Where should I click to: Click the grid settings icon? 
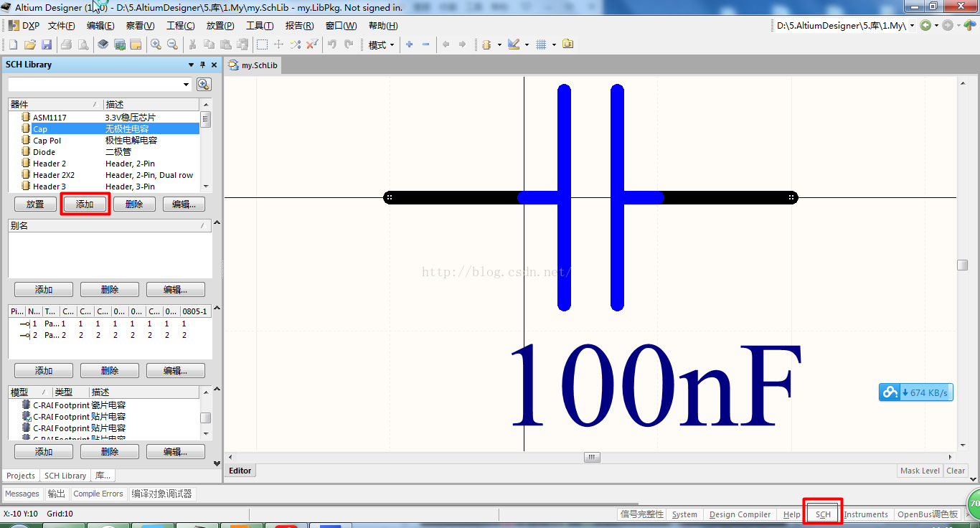coord(541,44)
